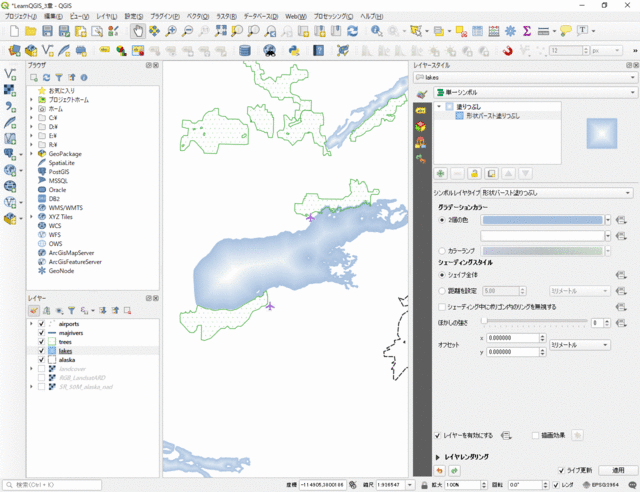Open the single symbol renderer dropdown
Image resolution: width=640 pixels, height=492 pixels.
tap(535, 92)
